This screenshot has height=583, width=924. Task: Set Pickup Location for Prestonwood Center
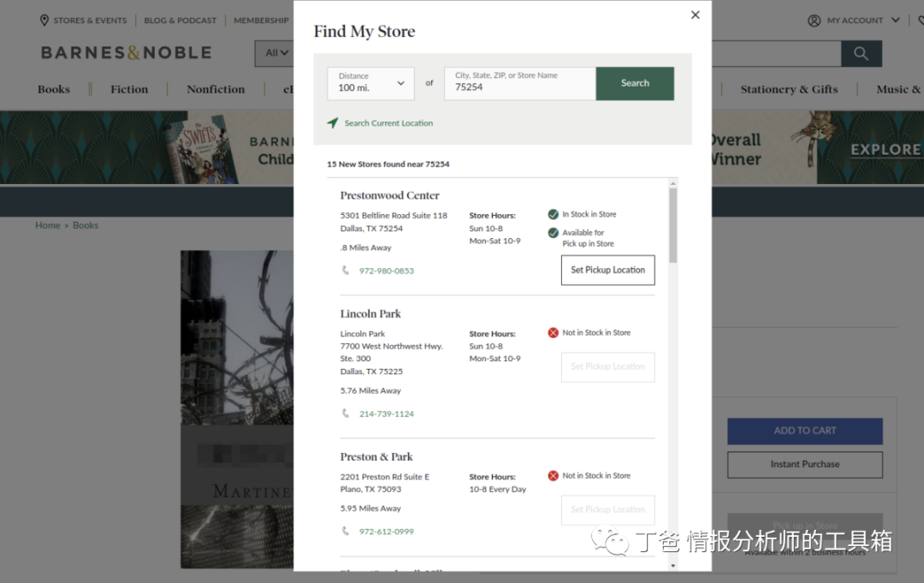(607, 270)
